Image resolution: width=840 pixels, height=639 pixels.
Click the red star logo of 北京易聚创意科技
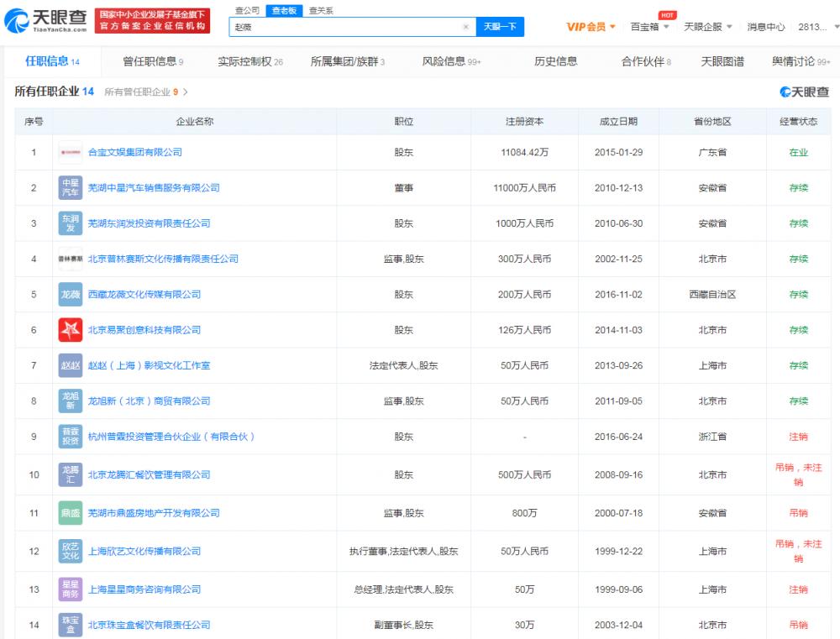[71, 329]
